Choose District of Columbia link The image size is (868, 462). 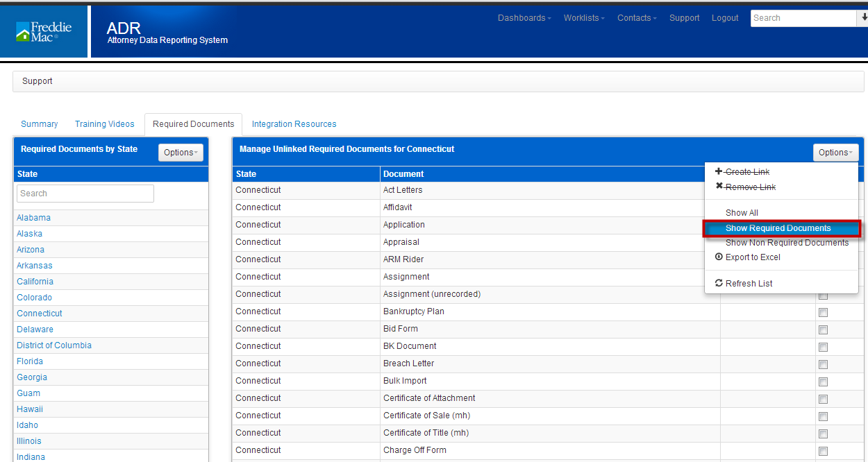pyautogui.click(x=54, y=345)
